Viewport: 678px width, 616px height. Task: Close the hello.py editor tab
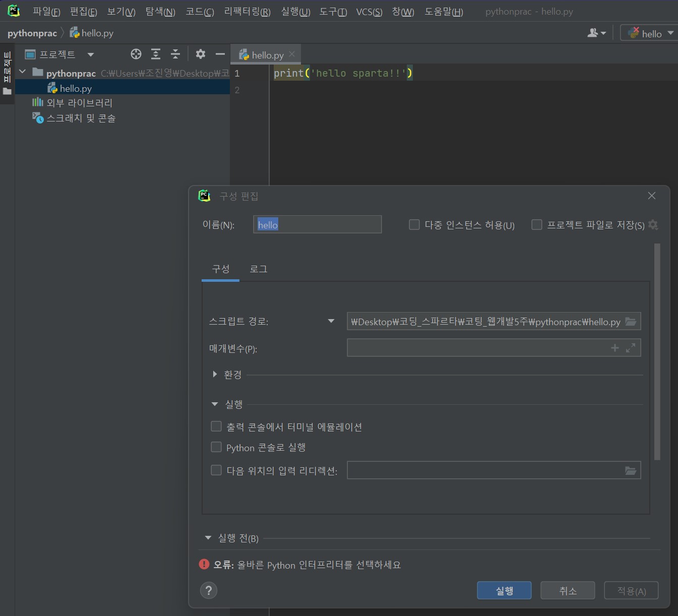pyautogui.click(x=292, y=54)
